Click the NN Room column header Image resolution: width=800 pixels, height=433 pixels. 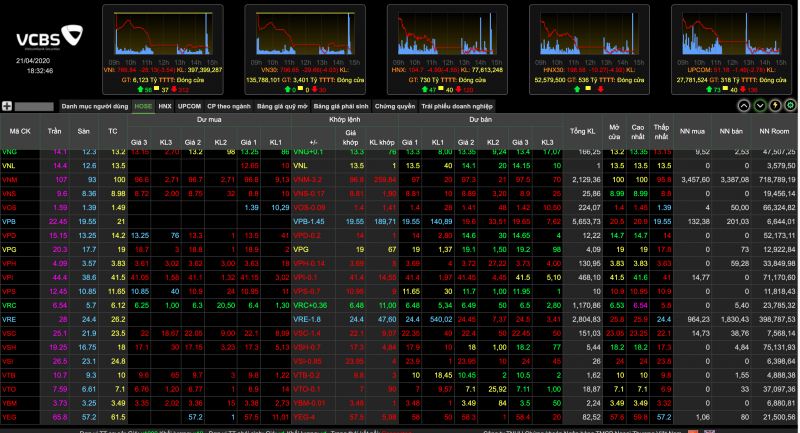(774, 131)
